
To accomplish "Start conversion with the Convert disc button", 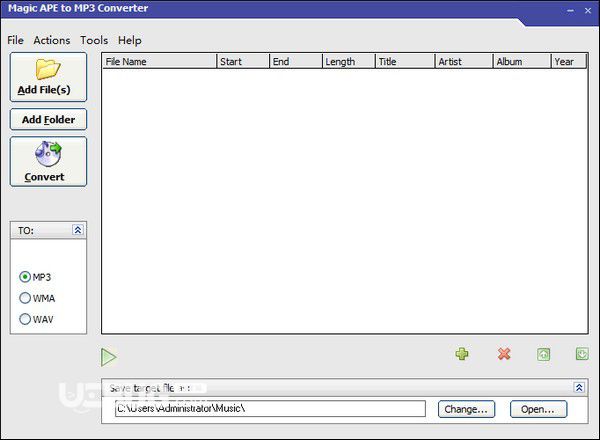I will coord(48,161).
